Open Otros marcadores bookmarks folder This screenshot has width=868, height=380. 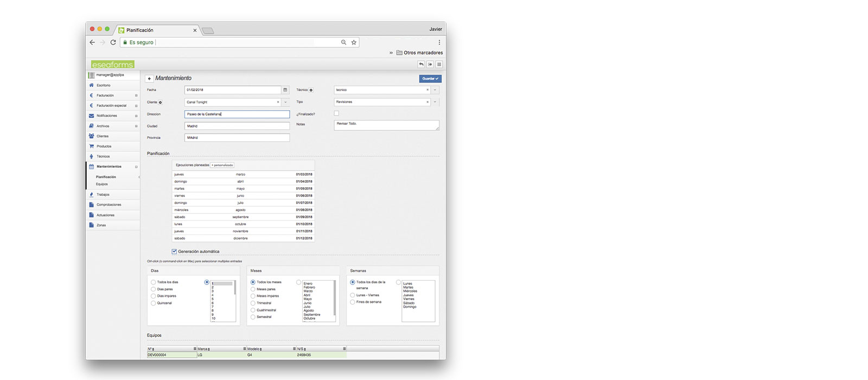coord(419,53)
